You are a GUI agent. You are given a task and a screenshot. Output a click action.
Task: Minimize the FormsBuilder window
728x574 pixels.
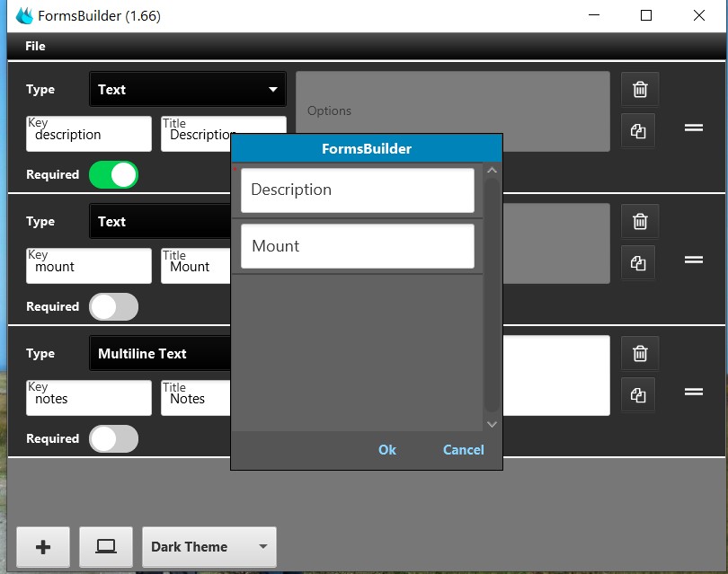pos(594,15)
